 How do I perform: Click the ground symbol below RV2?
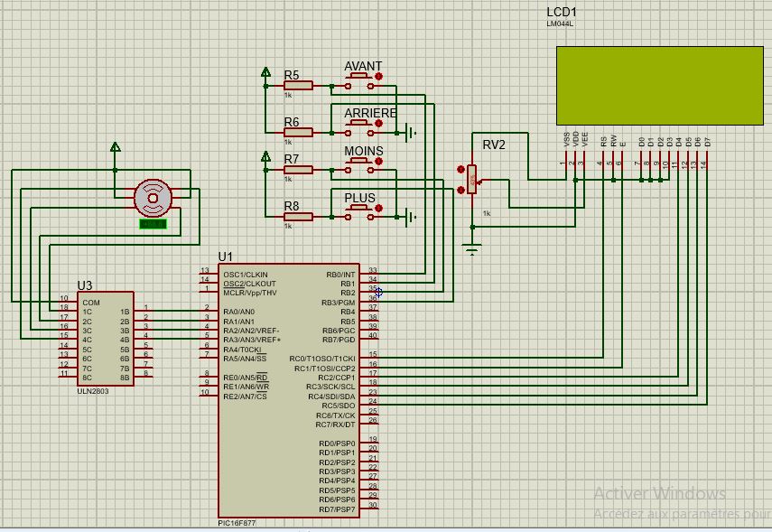point(472,249)
